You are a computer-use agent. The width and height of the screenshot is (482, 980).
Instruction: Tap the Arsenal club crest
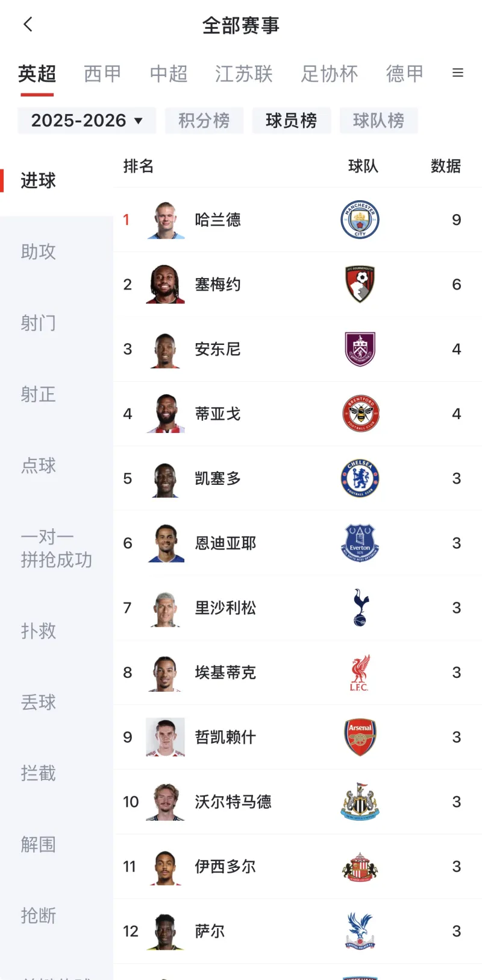360,737
